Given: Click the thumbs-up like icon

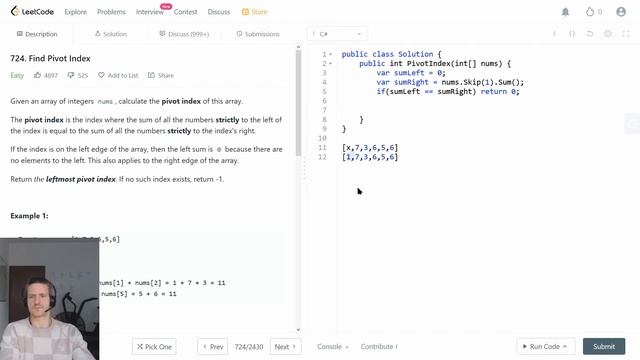Looking at the screenshot, I should tap(38, 75).
